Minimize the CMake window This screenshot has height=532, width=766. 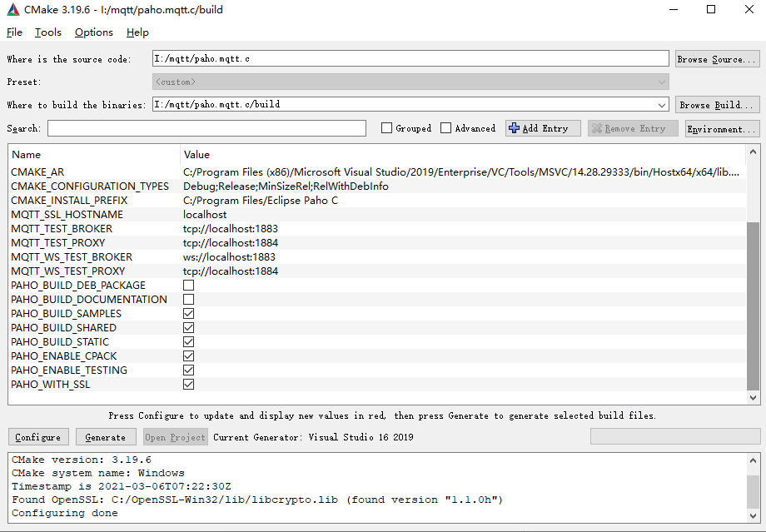[x=674, y=9]
